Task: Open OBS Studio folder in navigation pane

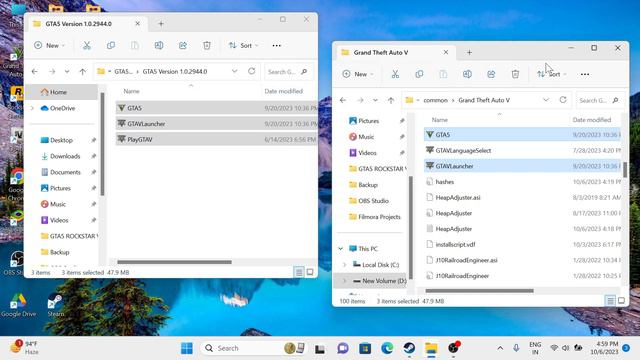Action: [x=373, y=201]
